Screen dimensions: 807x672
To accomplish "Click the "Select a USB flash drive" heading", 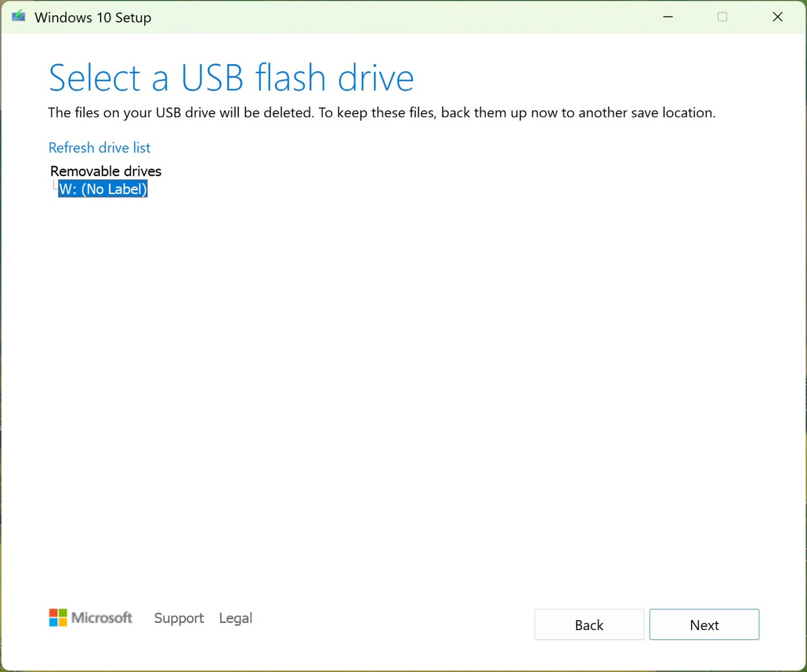I will click(231, 78).
